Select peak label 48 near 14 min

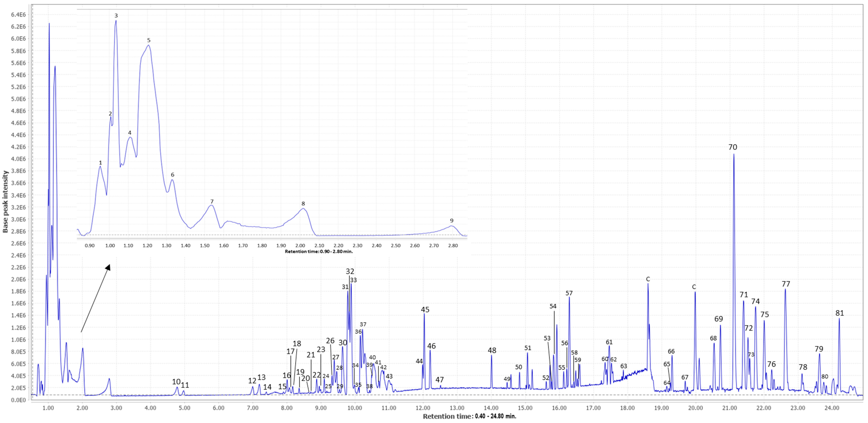(x=492, y=350)
